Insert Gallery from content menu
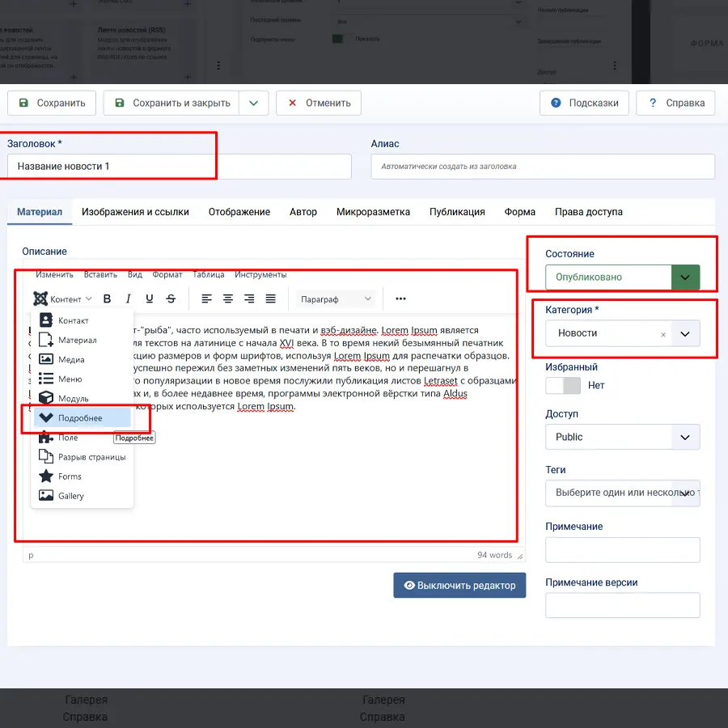This screenshot has height=728, width=728. pos(70,496)
